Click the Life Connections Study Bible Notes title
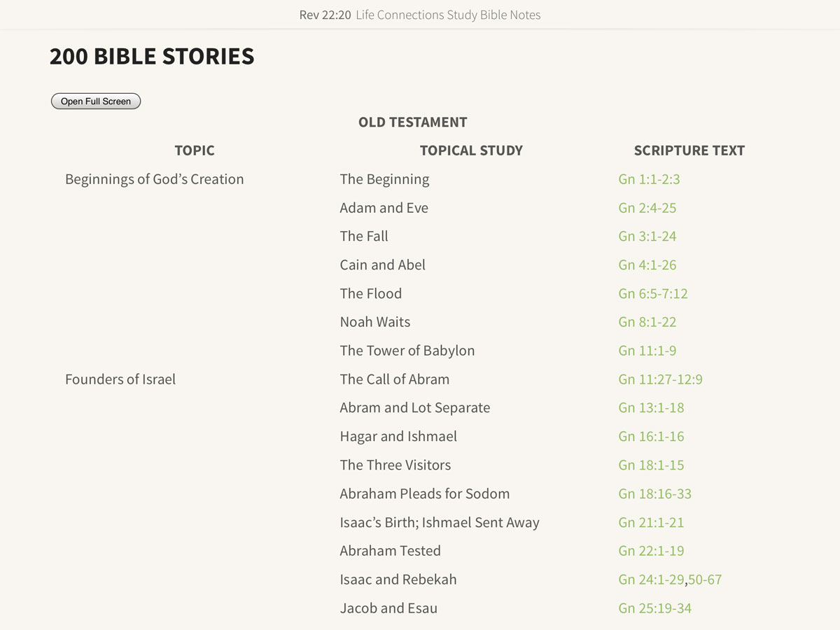The image size is (840, 630). click(x=448, y=14)
